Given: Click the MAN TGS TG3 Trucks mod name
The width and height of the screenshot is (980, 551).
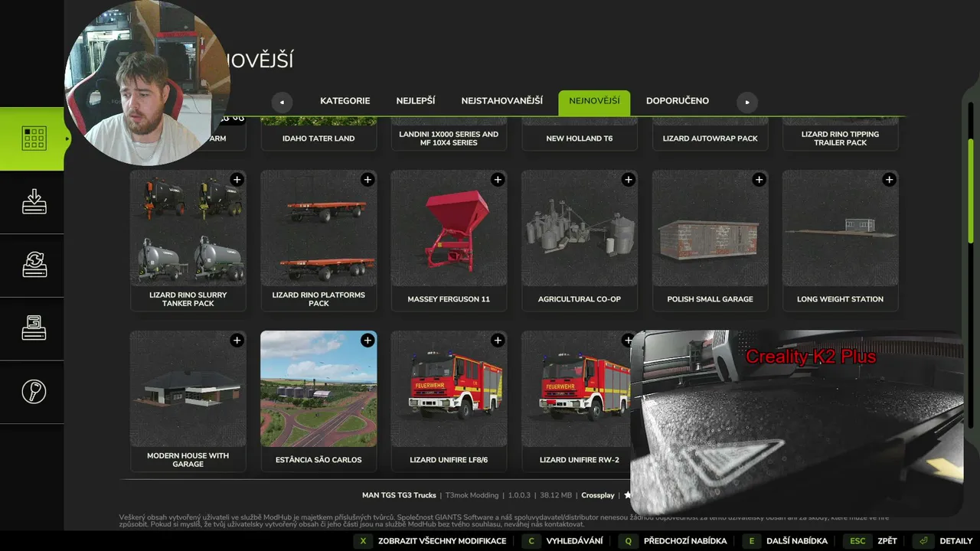Looking at the screenshot, I should tap(399, 495).
